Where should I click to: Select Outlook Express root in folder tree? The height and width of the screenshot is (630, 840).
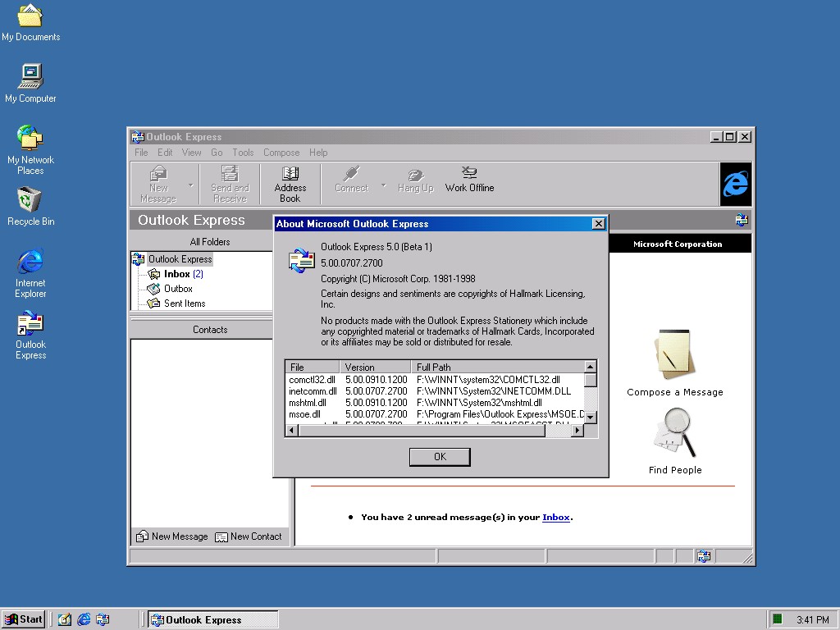[x=180, y=259]
